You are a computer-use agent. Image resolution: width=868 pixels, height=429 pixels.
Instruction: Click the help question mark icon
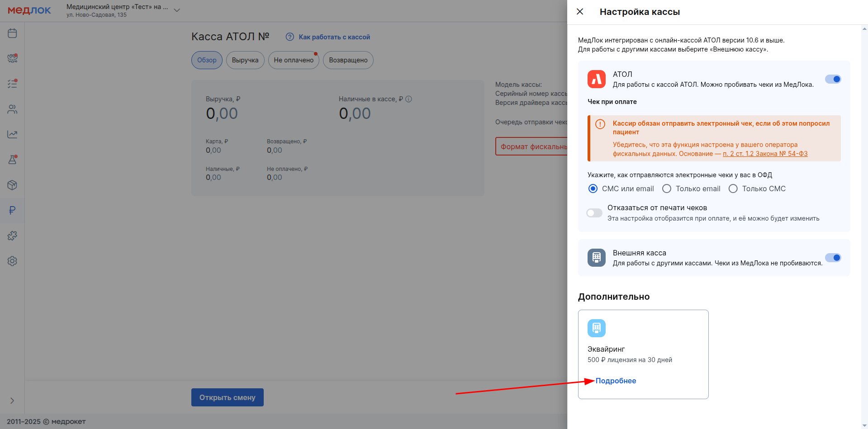290,37
